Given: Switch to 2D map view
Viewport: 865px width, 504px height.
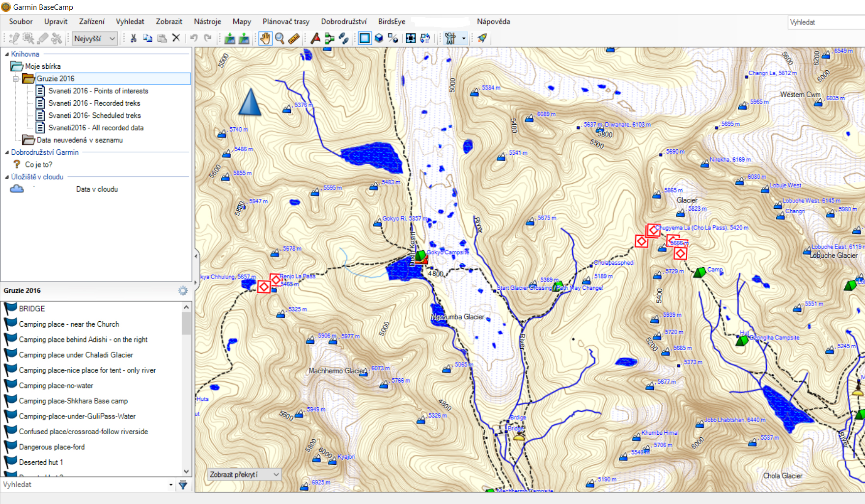Looking at the screenshot, I should click(x=364, y=38).
